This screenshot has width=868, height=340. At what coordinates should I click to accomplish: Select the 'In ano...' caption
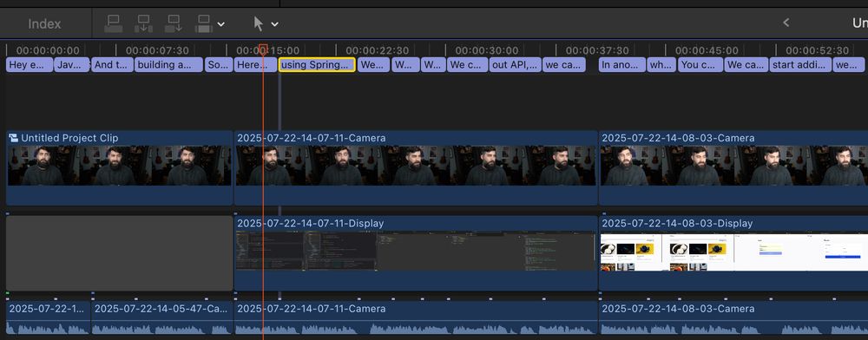(x=622, y=65)
